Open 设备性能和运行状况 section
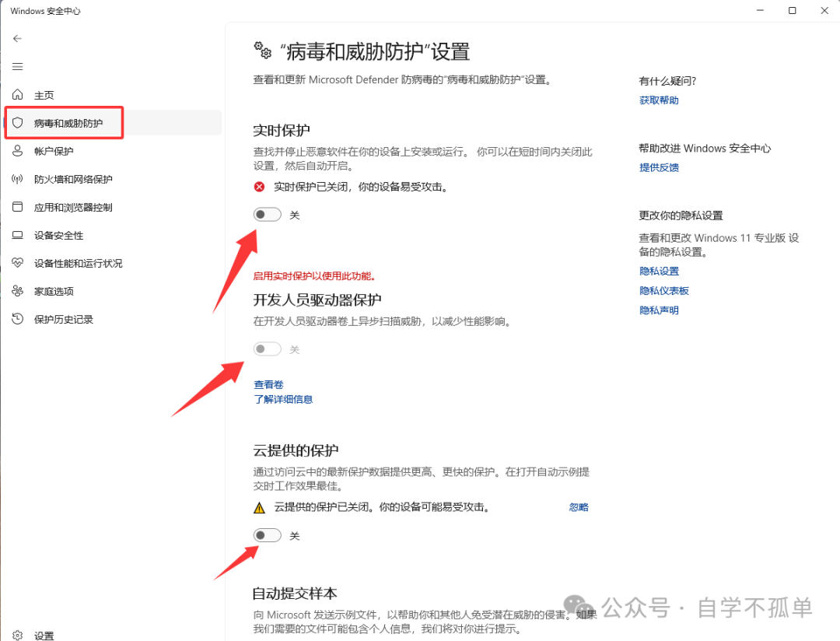Viewport: 840px width, 641px height. click(79, 263)
